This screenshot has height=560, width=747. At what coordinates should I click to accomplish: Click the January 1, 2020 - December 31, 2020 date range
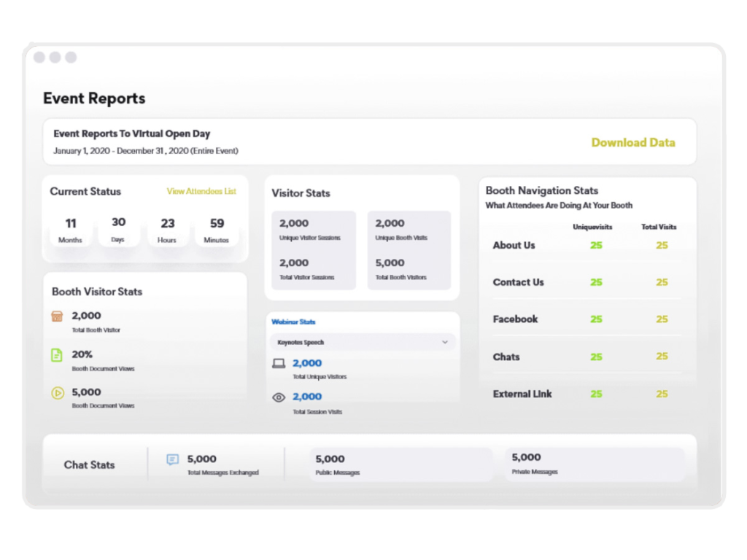click(146, 151)
